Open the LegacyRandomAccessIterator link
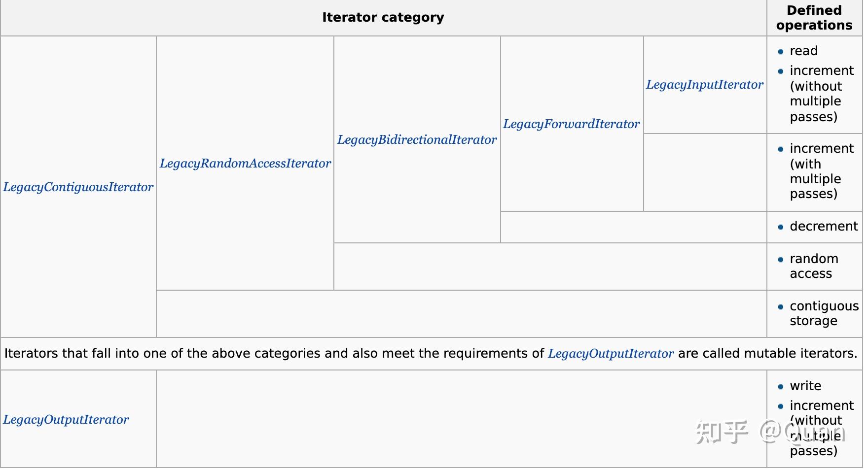868x470 pixels. point(245,164)
